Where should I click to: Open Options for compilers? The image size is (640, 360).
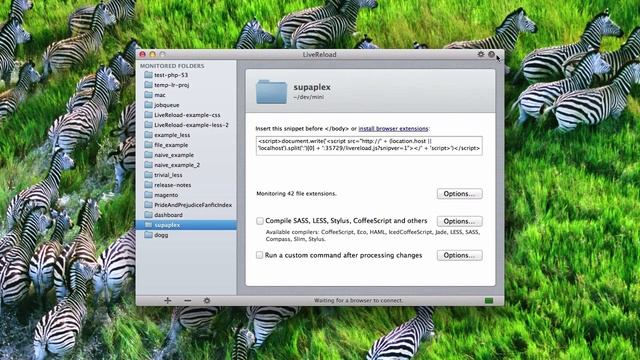[460, 221]
